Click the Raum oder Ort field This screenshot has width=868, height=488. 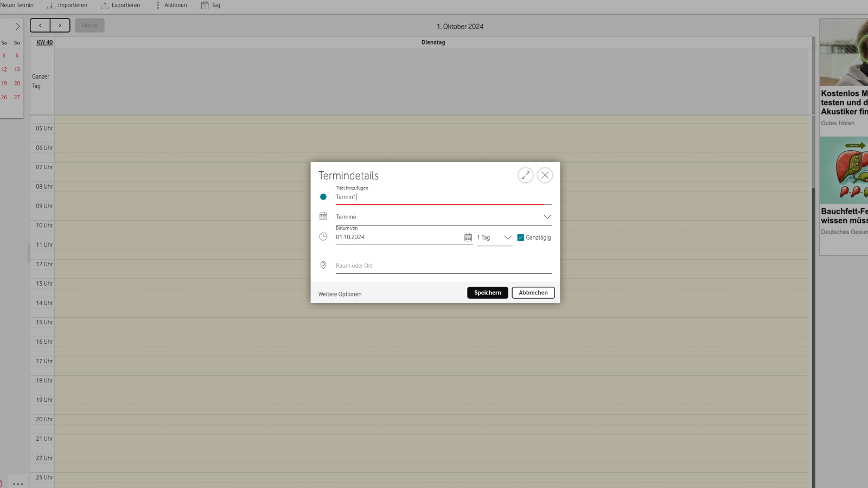pyautogui.click(x=443, y=266)
